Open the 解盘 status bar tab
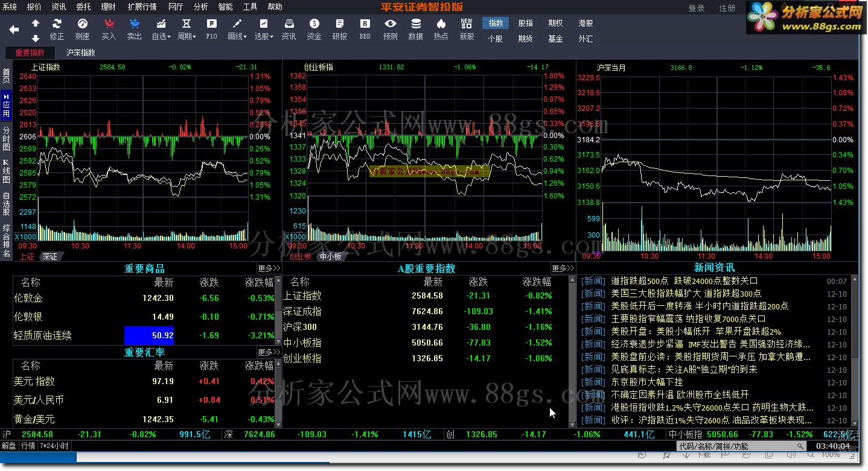 point(9,446)
